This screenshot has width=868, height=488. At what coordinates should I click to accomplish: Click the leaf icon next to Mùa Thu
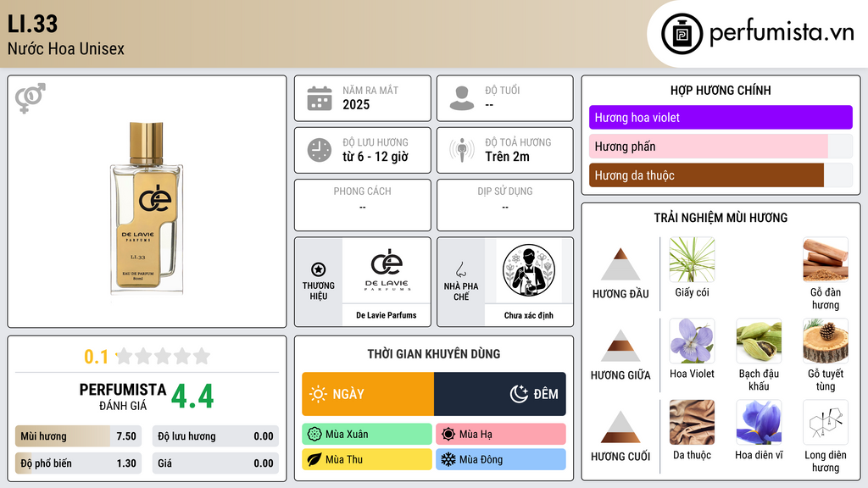click(314, 459)
